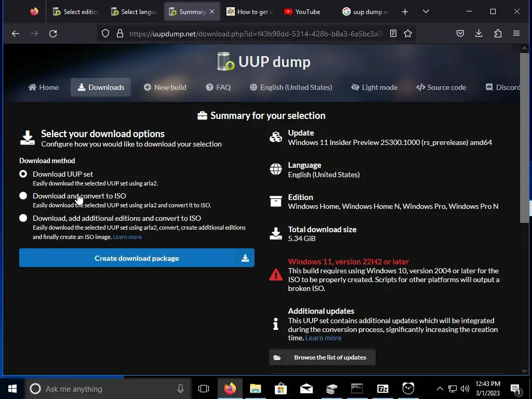The width and height of the screenshot is (532, 399).
Task: Open Microsoft Store from taskbar
Action: click(281, 389)
